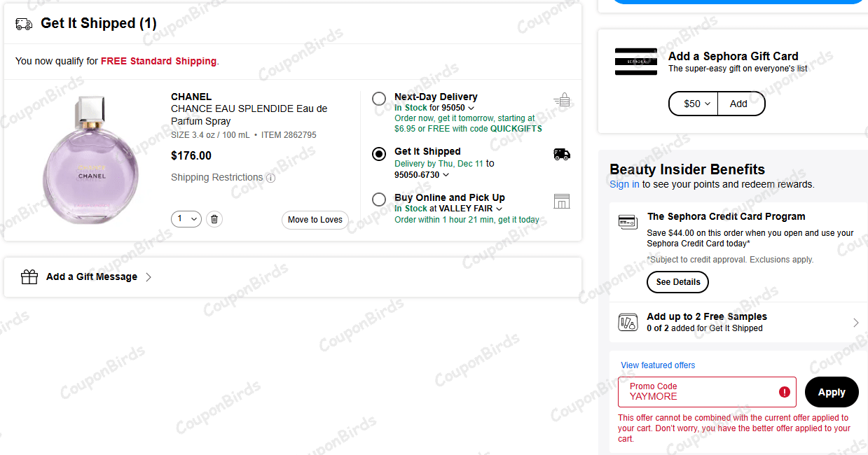Click the Shipping Restrictions link text
This screenshot has height=455, width=868.
click(x=217, y=178)
